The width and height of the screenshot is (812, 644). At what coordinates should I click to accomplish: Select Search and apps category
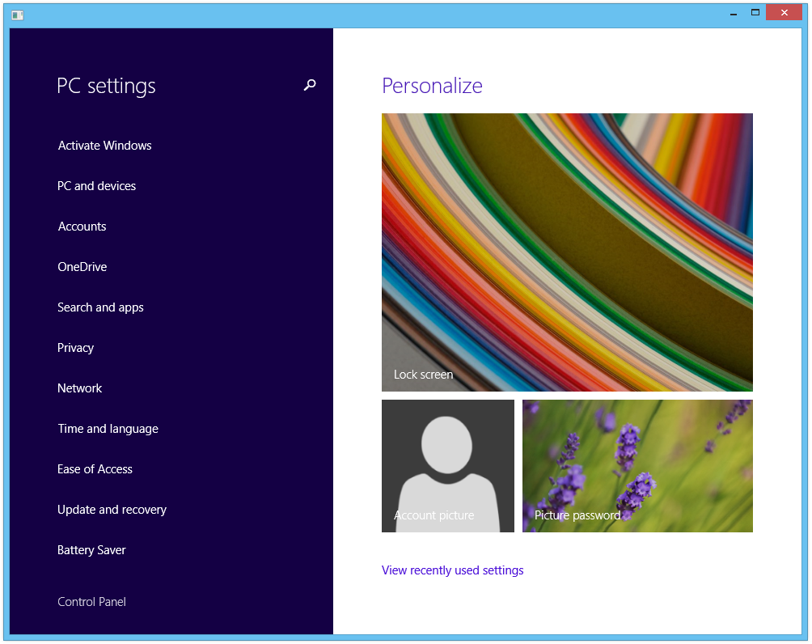click(100, 307)
